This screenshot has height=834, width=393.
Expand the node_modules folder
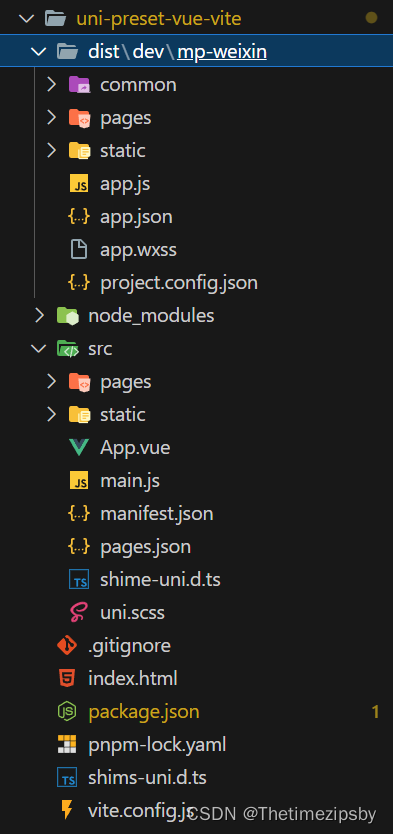[40, 316]
